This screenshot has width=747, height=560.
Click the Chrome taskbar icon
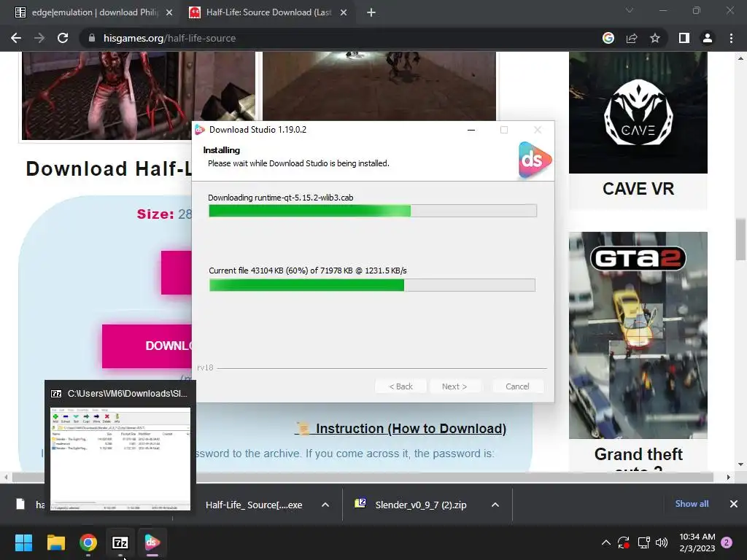click(88, 542)
